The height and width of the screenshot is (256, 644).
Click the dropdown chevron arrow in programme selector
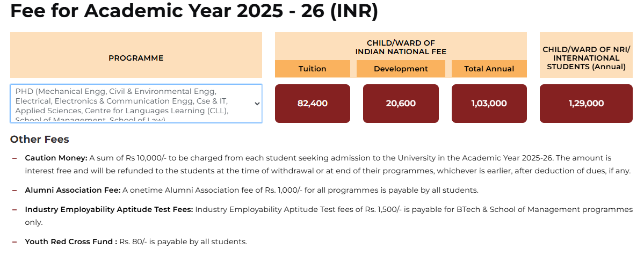(257, 104)
